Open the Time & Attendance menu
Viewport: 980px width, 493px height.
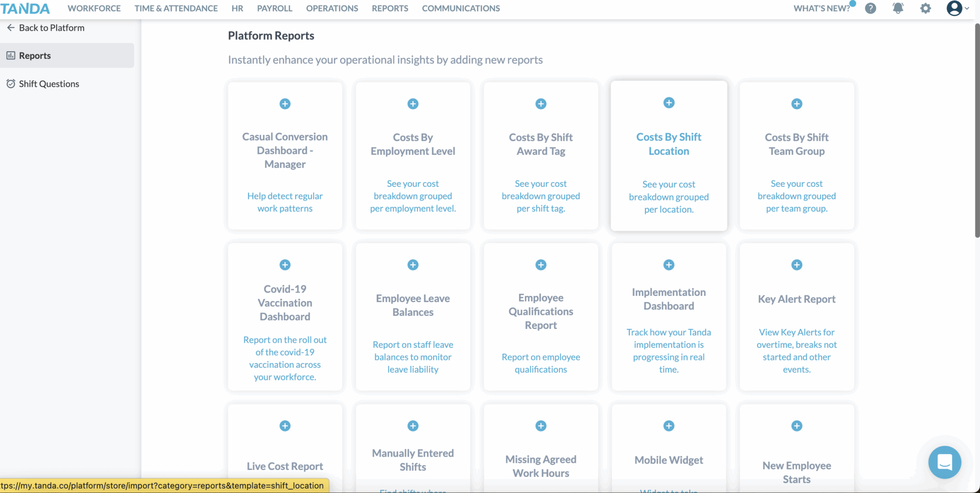[x=176, y=8]
